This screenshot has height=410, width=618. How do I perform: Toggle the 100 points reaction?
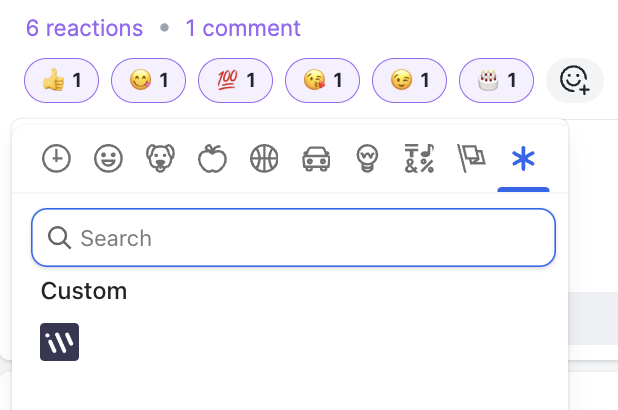point(236,80)
